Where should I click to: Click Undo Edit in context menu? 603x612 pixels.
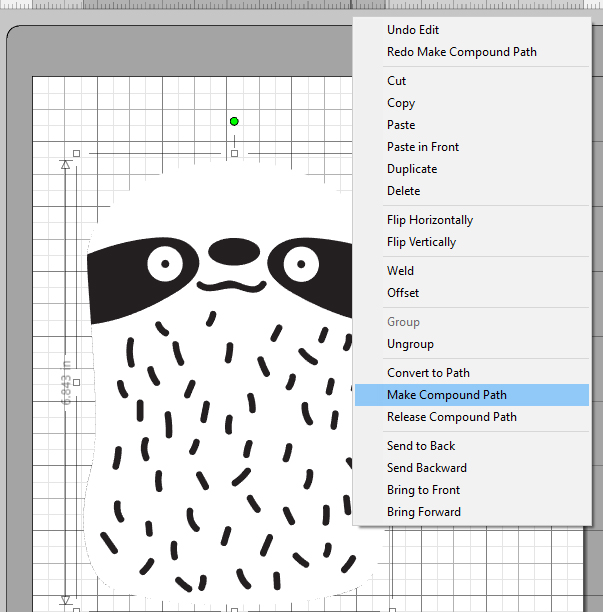pyautogui.click(x=413, y=30)
